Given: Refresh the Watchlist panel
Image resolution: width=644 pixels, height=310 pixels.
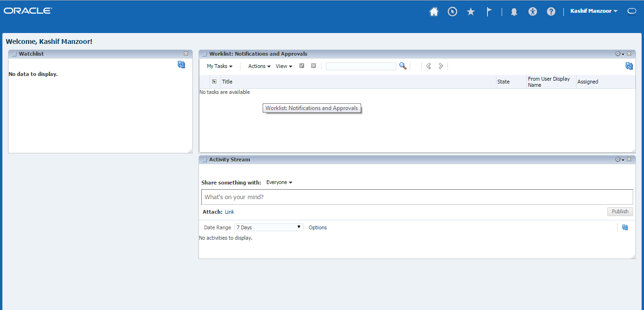Looking at the screenshot, I should [x=182, y=65].
